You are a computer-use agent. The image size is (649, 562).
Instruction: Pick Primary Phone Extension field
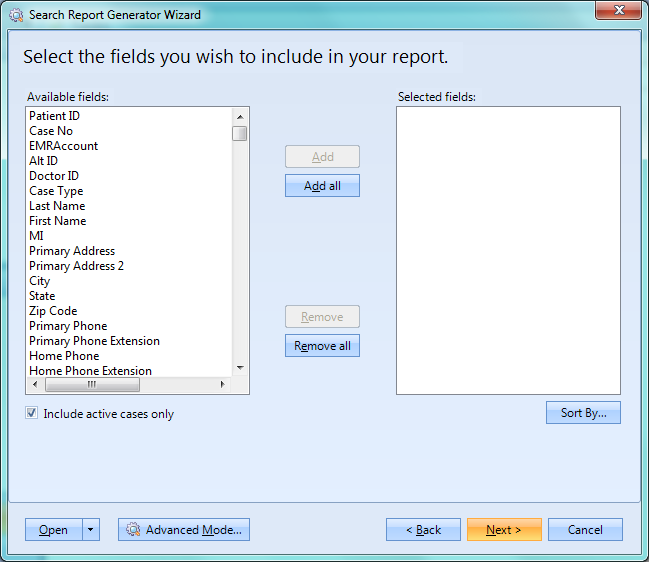pos(94,341)
